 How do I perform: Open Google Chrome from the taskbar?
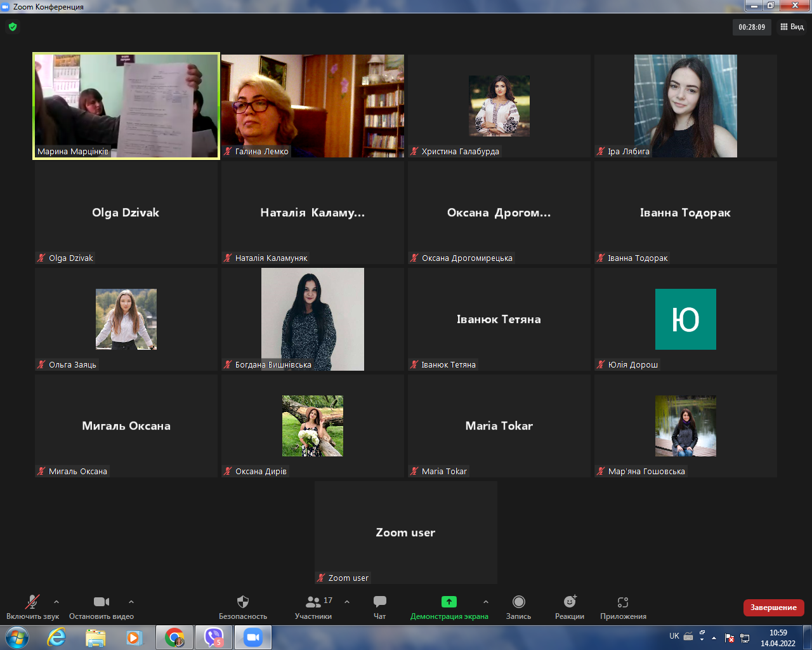174,637
